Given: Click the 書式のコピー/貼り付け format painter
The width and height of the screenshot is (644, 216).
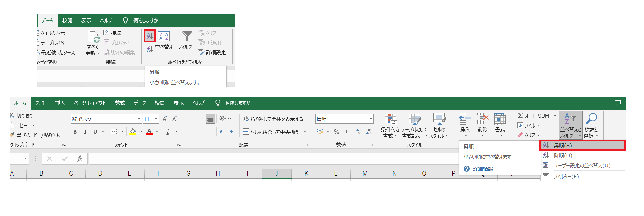Looking at the screenshot, I should click(x=35, y=135).
